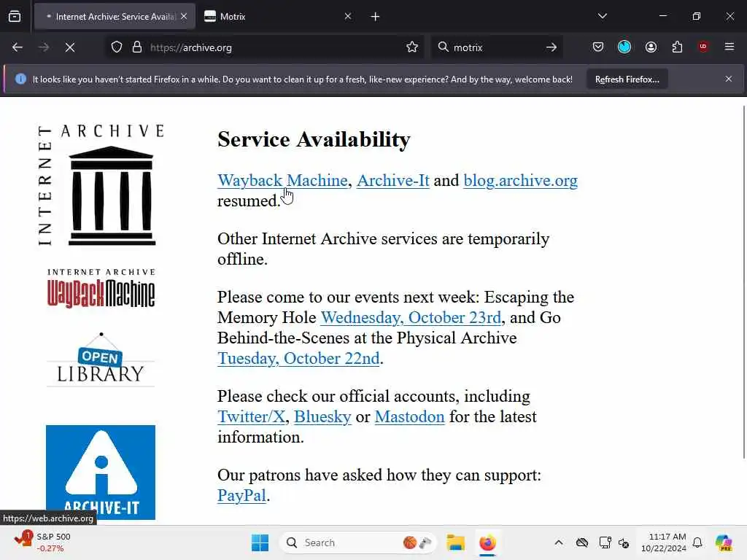
Task: Click the info icon in notification bar
Action: pyautogui.click(x=20, y=79)
